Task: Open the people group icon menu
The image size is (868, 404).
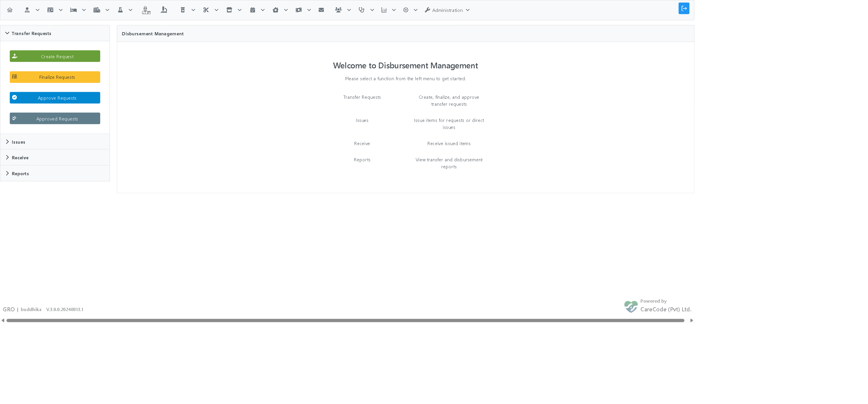Action: pyautogui.click(x=338, y=10)
